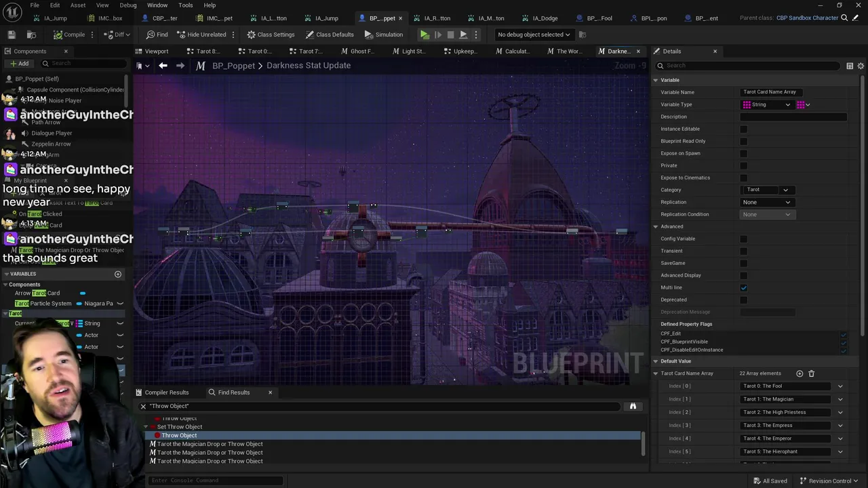Enable the Blueprint Read Only checkbox
The width and height of the screenshot is (868, 488).
coord(744,141)
